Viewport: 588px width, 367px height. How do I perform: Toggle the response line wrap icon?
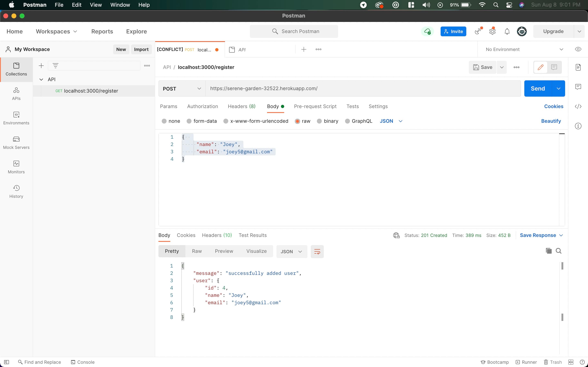click(317, 251)
